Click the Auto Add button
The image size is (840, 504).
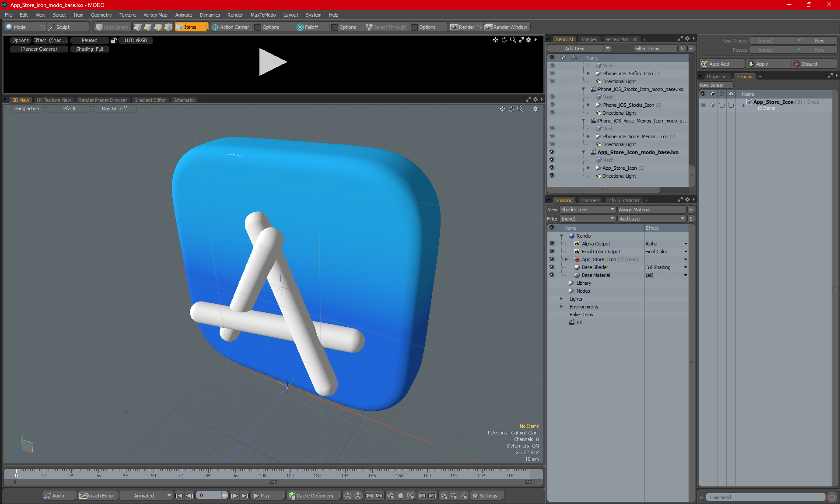click(x=719, y=64)
